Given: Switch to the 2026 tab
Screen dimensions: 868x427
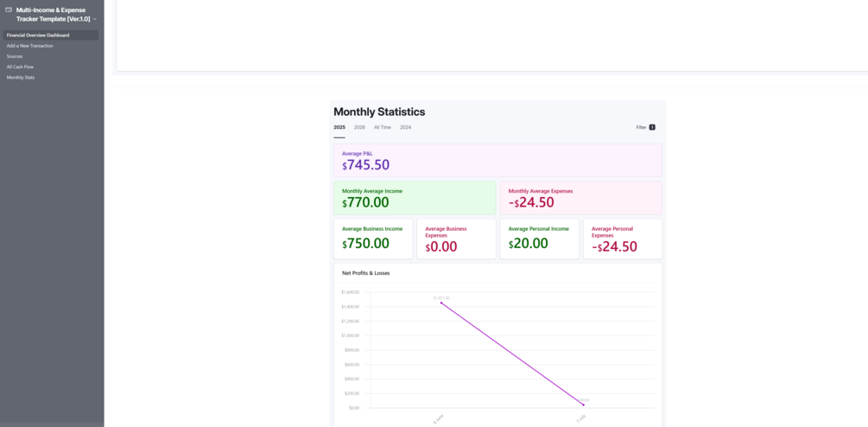Looking at the screenshot, I should coord(359,127).
